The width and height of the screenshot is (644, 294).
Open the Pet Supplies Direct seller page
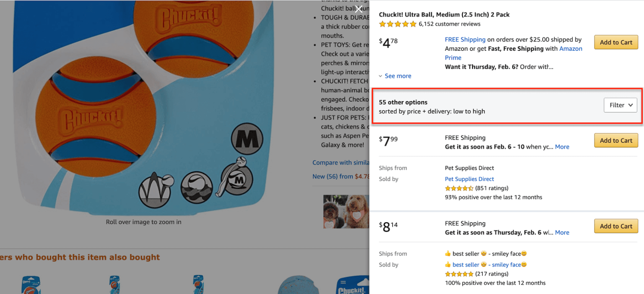point(469,179)
